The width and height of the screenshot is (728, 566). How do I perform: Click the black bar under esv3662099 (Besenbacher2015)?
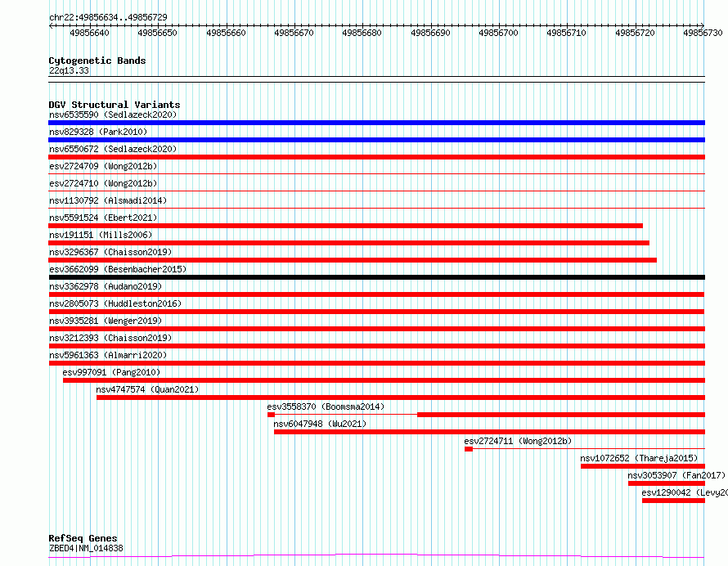(x=376, y=277)
